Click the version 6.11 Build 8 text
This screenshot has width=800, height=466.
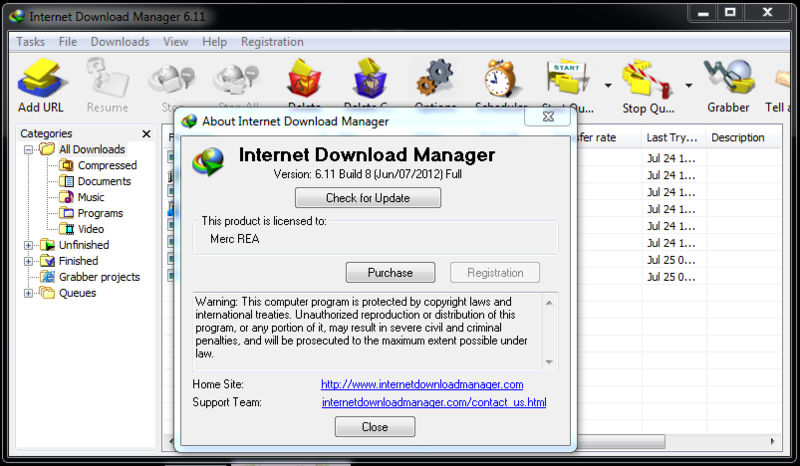tap(367, 174)
